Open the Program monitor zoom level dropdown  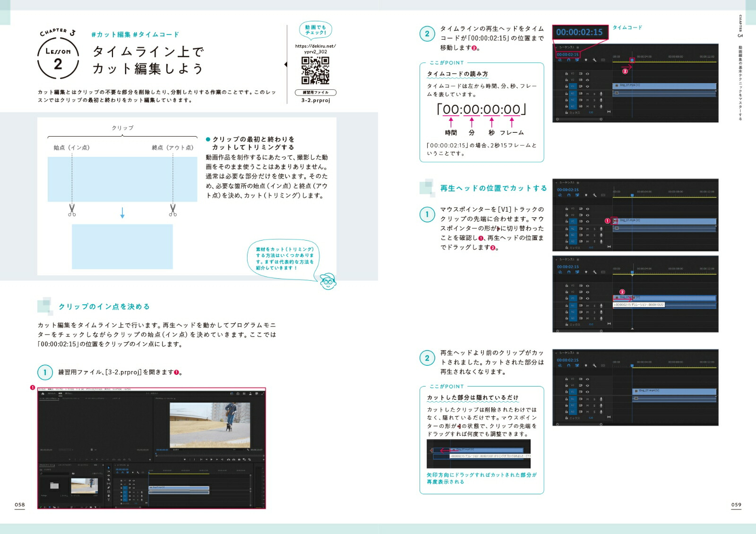[176, 450]
